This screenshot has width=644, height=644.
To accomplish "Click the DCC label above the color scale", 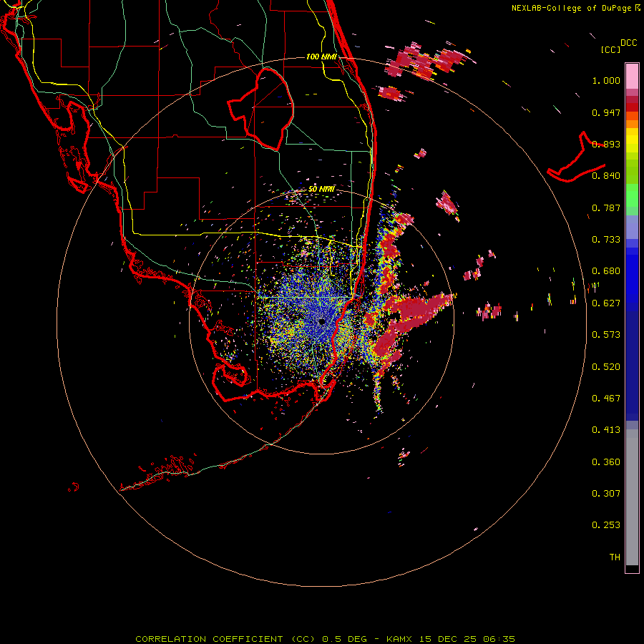I will [628, 43].
